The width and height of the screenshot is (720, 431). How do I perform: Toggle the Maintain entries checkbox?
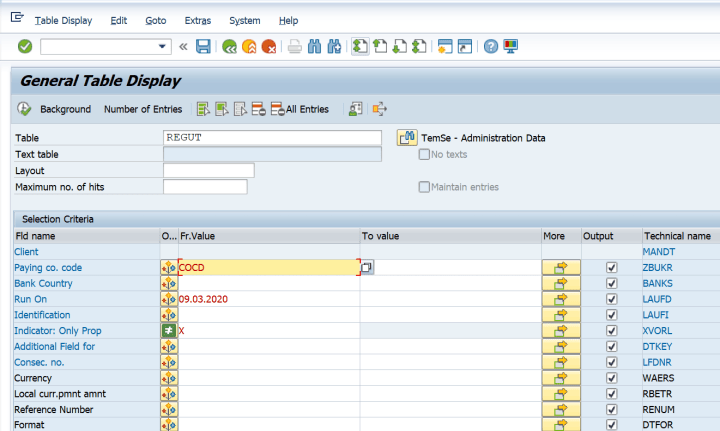click(424, 187)
